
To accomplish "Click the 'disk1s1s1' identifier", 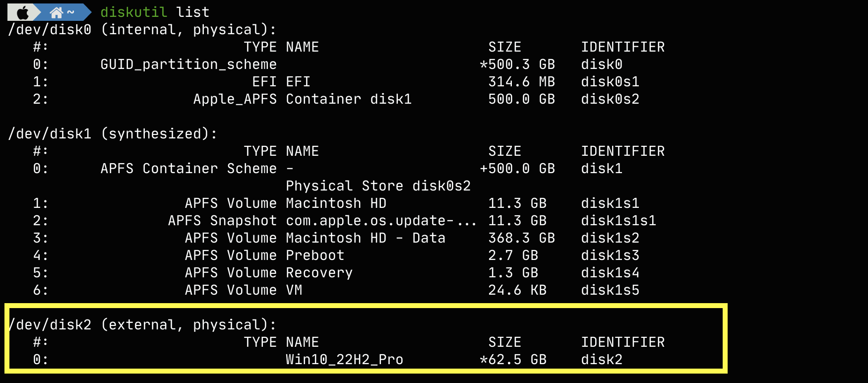I will coord(619,221).
